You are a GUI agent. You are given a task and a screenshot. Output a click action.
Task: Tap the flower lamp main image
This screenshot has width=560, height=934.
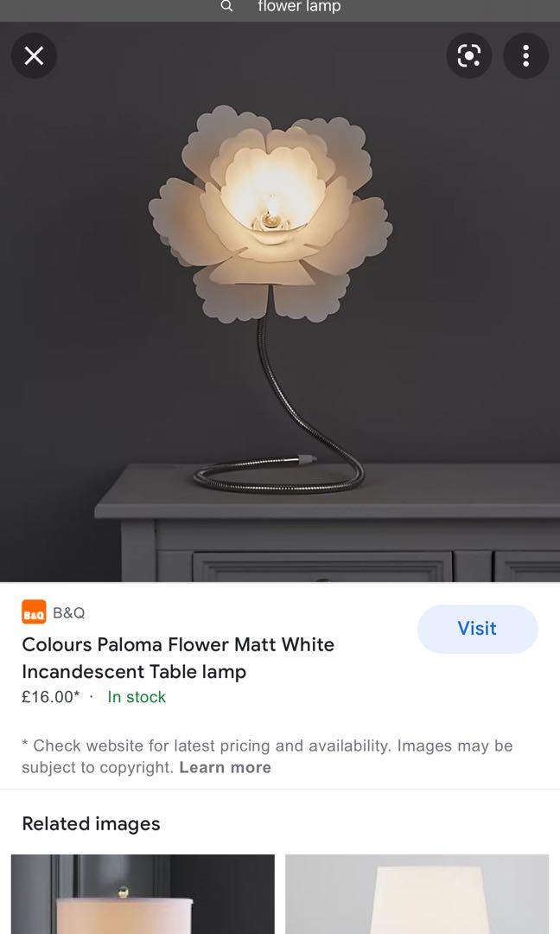[280, 302]
